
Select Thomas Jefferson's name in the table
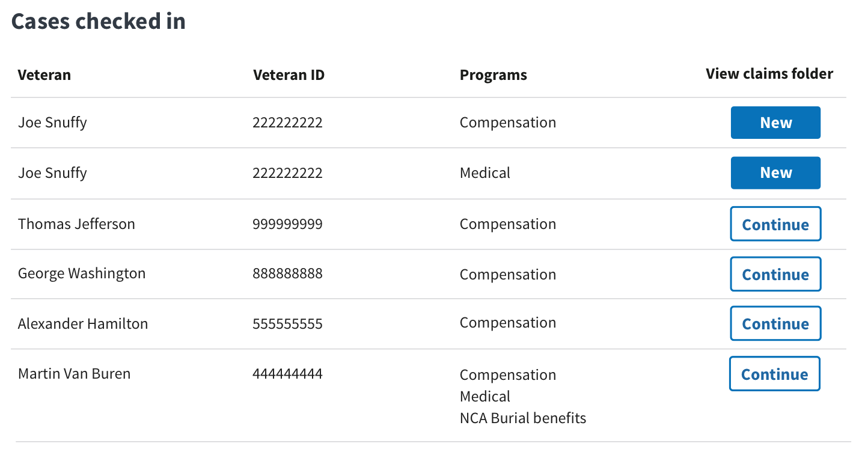(x=76, y=224)
